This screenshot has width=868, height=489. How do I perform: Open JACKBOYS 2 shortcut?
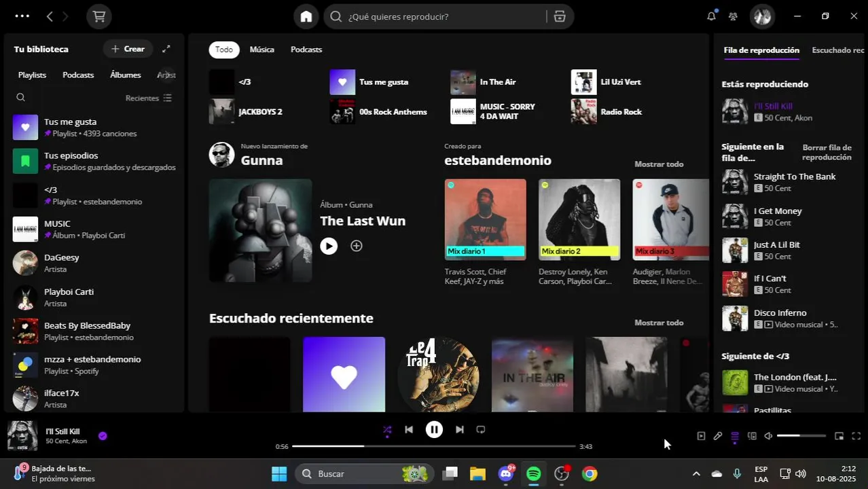click(266, 111)
